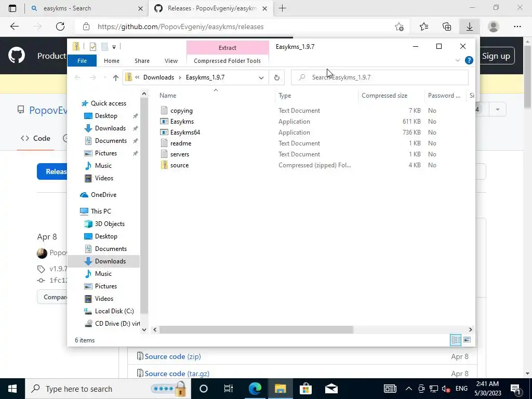Image resolution: width=532 pixels, height=399 pixels.
Task: Click Search Easykms_1.9.7 input field
Action: click(380, 78)
